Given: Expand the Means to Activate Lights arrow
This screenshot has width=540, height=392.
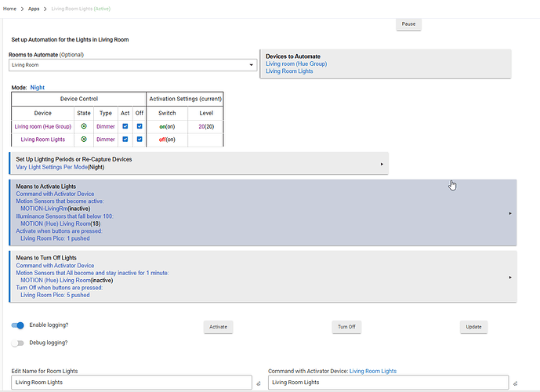Looking at the screenshot, I should [510, 212].
